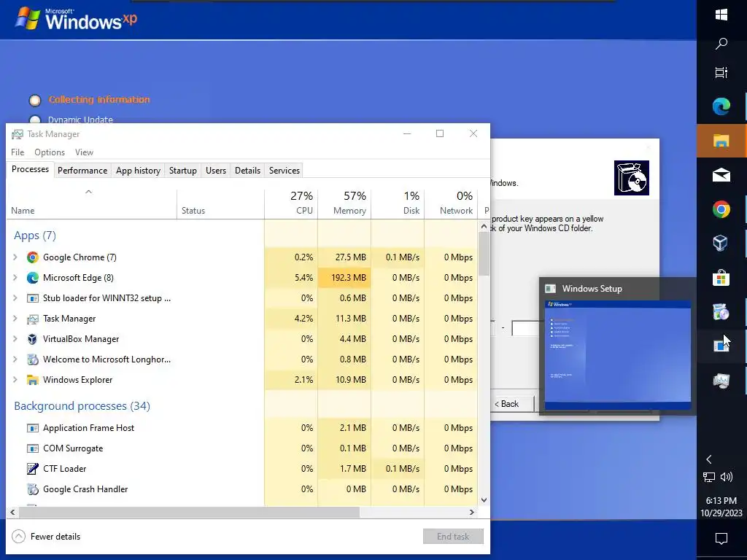Expand the Stub loader for WINNT32 row
The image size is (747, 560).
pos(15,298)
